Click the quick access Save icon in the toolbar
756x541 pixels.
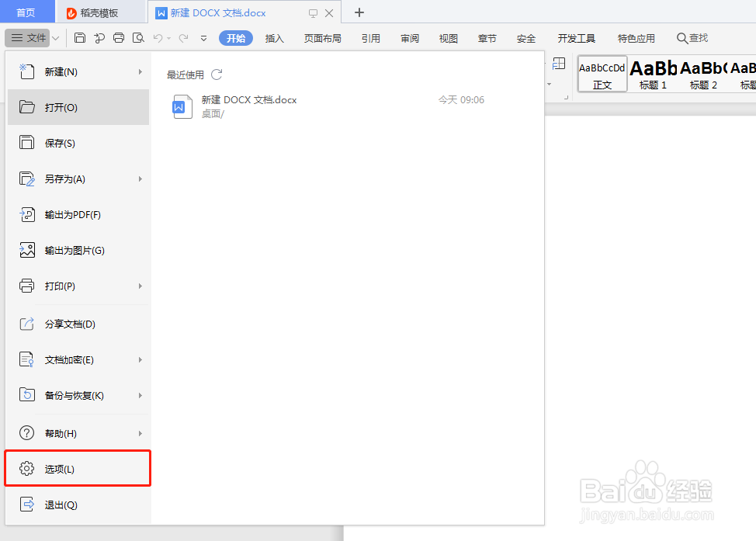point(80,38)
